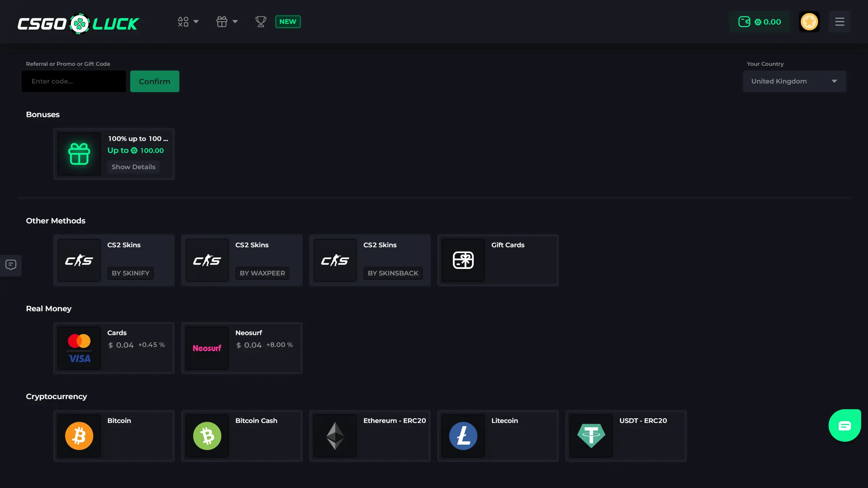Click the Gift Cards title
Screen dimensions: 868x488
point(508,245)
